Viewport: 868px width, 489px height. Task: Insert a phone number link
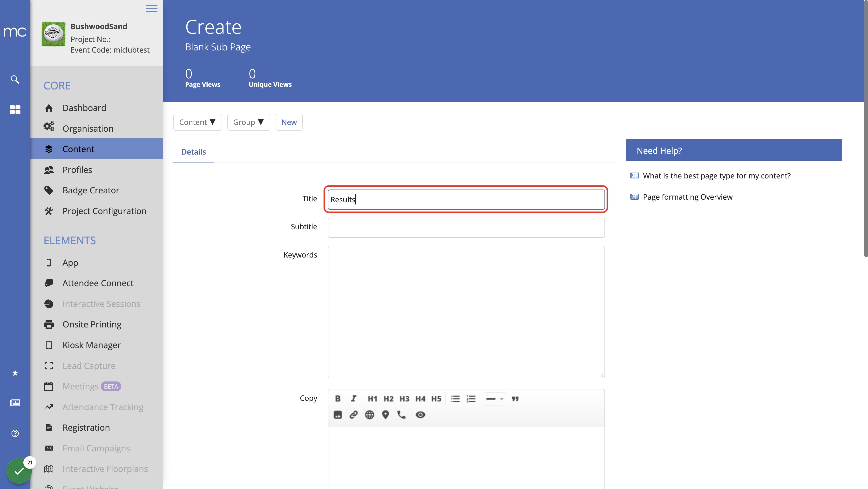click(x=401, y=415)
